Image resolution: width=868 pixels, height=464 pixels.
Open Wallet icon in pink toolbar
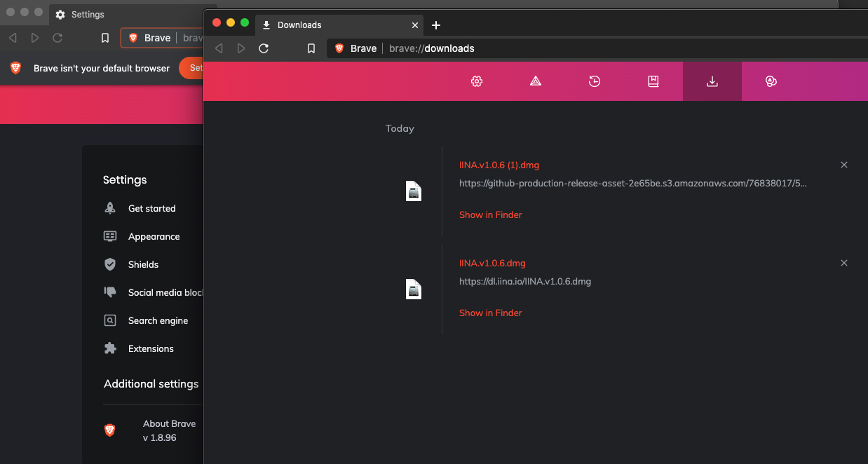coord(771,81)
